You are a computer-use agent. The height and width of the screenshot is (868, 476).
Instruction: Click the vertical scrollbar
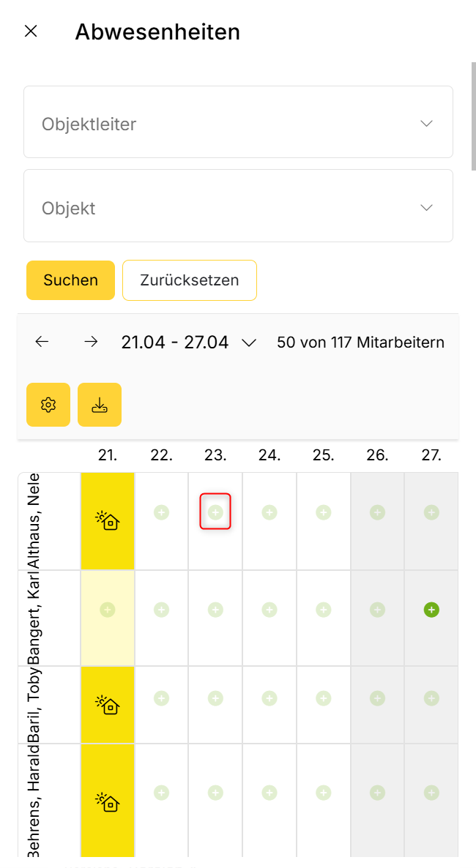click(x=473, y=117)
